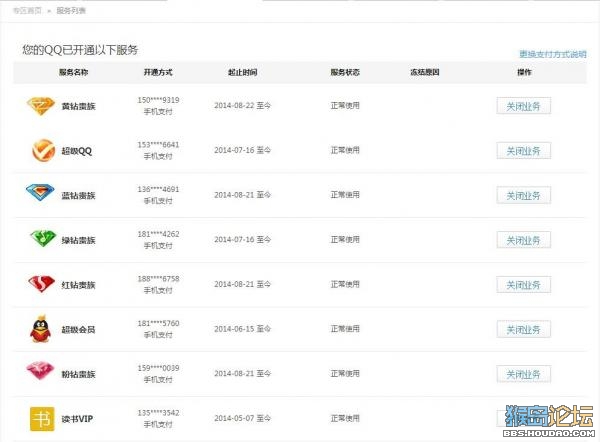Click the 服务列表 breadcrumb
The image size is (600, 442).
click(x=71, y=11)
